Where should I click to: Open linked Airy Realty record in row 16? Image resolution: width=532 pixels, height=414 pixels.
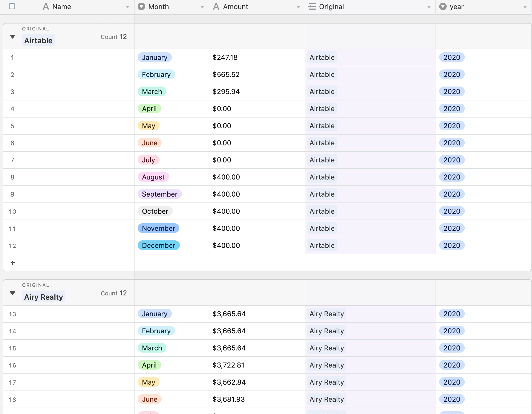327,365
